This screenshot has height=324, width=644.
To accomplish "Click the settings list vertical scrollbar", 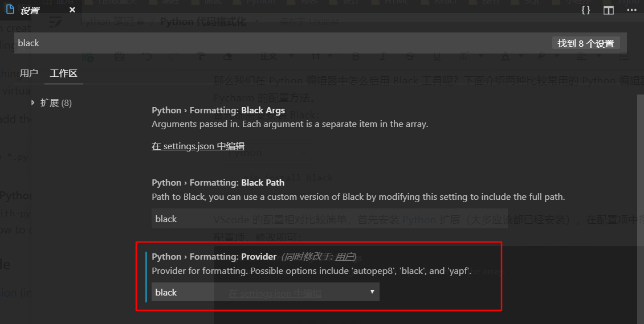I will point(641,209).
